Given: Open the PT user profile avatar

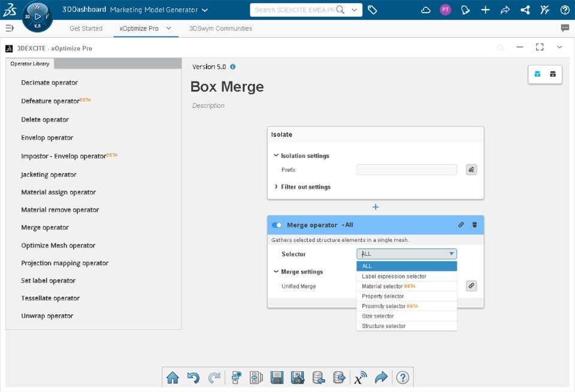Looking at the screenshot, I should click(445, 10).
